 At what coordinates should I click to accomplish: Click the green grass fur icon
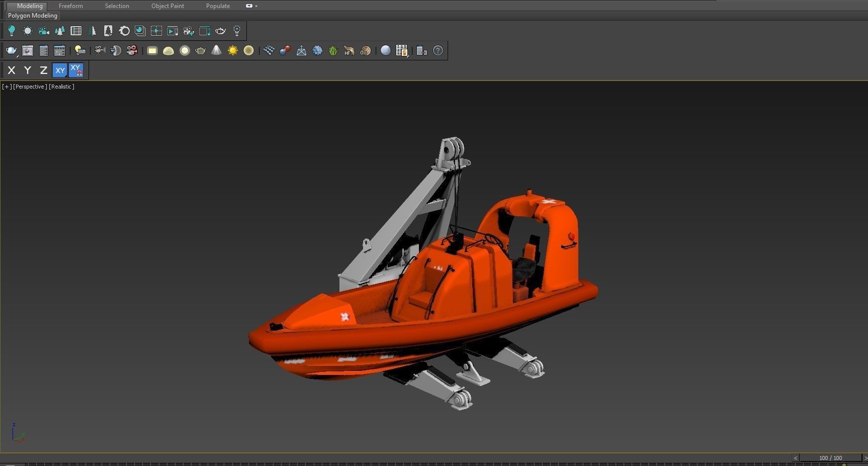click(333, 50)
